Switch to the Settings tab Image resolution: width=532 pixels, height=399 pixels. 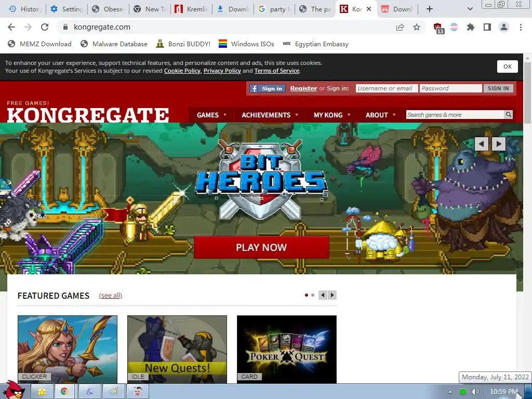pyautogui.click(x=66, y=9)
